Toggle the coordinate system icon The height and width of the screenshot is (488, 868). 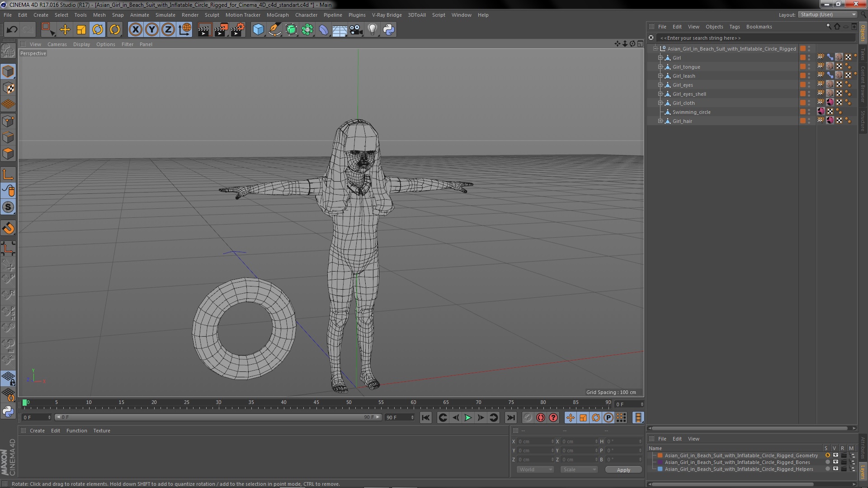tap(185, 30)
